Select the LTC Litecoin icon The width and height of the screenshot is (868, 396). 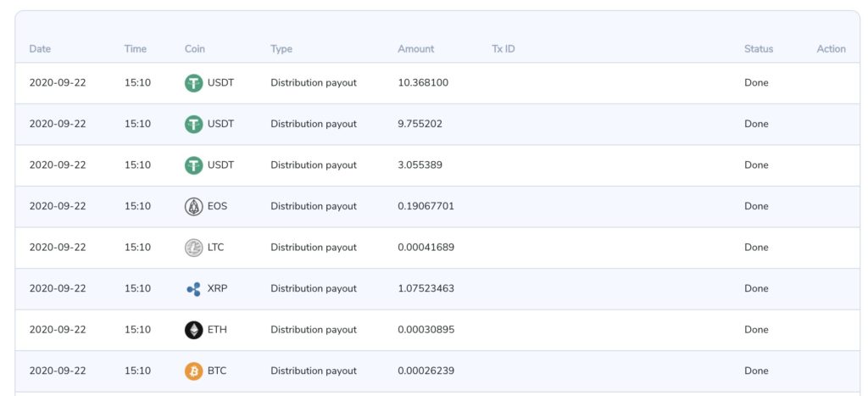194,248
